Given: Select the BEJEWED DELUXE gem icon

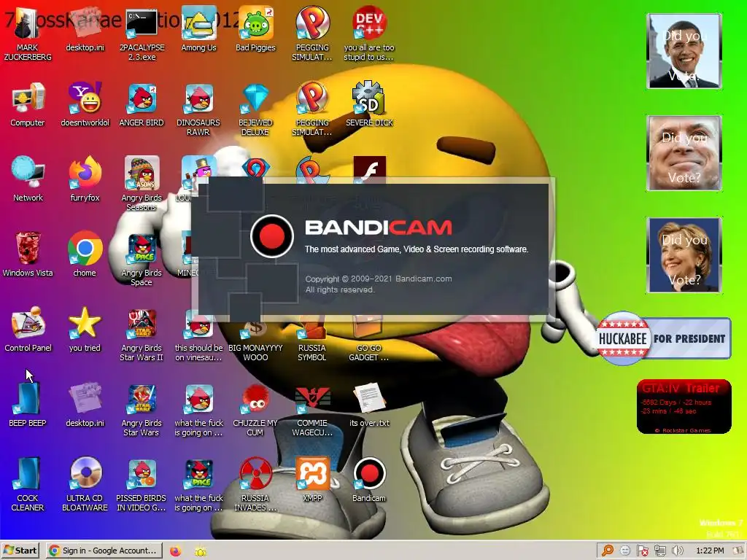Looking at the screenshot, I should pos(255,109).
